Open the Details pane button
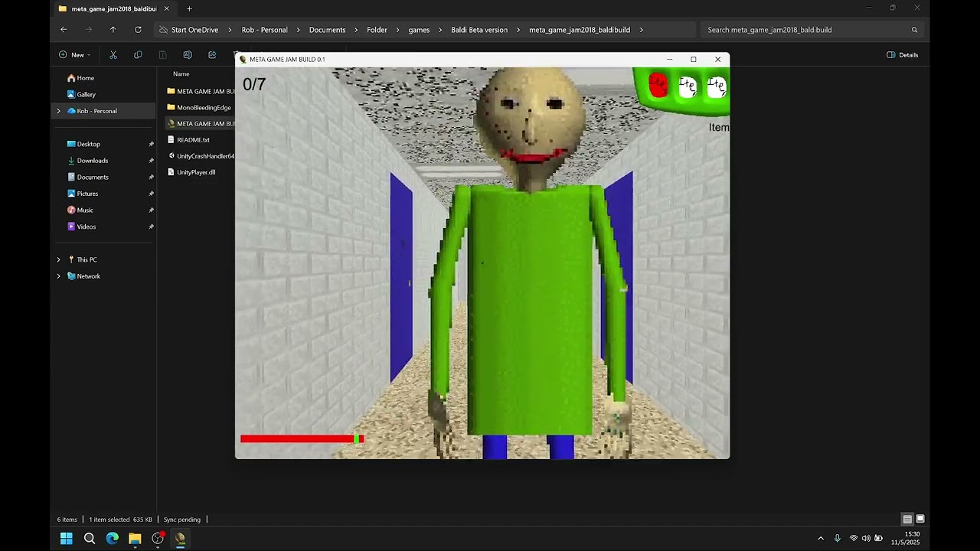Screen dimensions: 980x551 [x=903, y=55]
